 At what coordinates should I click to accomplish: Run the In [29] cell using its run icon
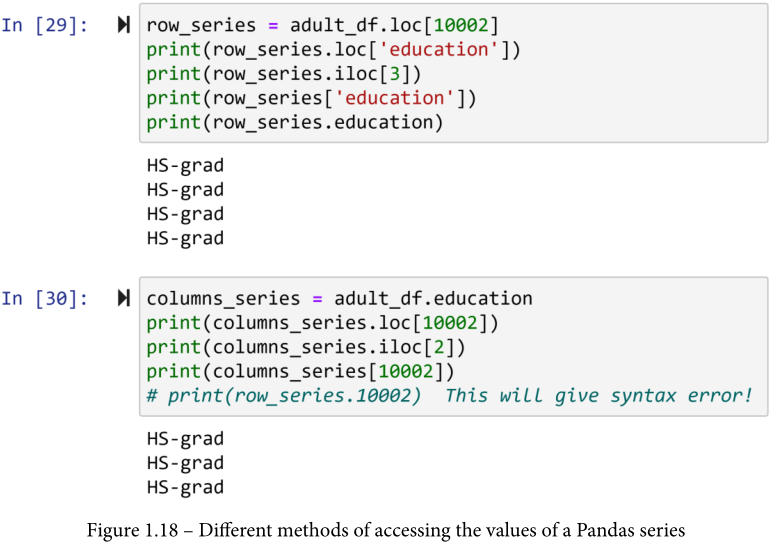(124, 25)
